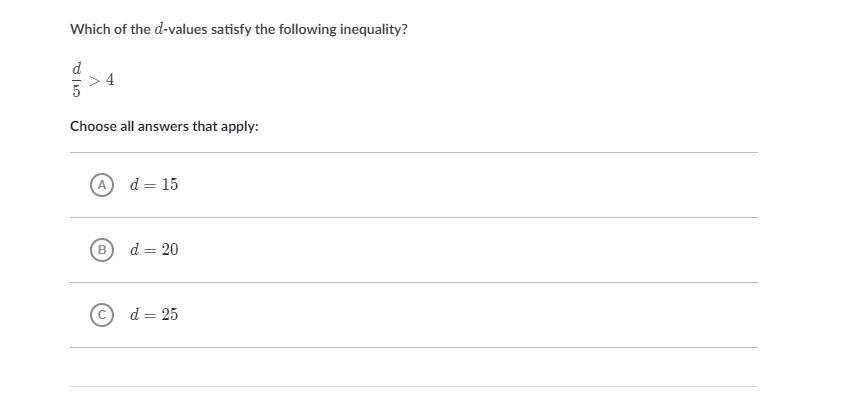
Task: Click "Choose all answers that apply" label
Action: pos(164,127)
